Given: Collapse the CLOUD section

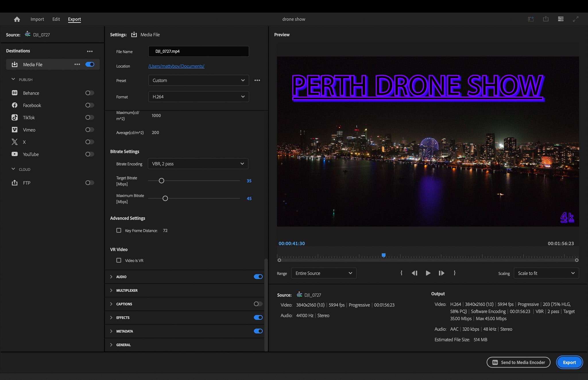Looking at the screenshot, I should 13,169.
